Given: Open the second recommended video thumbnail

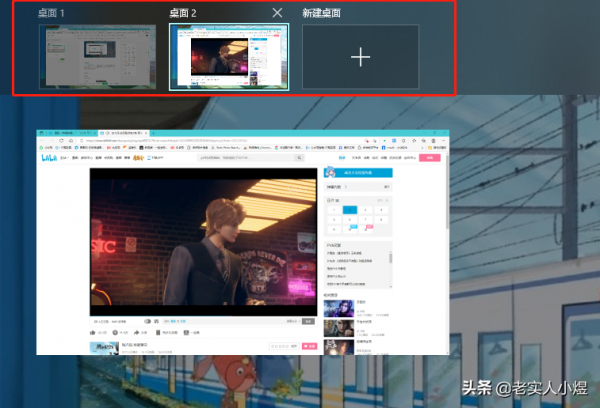Looking at the screenshot, I should click(339, 328).
